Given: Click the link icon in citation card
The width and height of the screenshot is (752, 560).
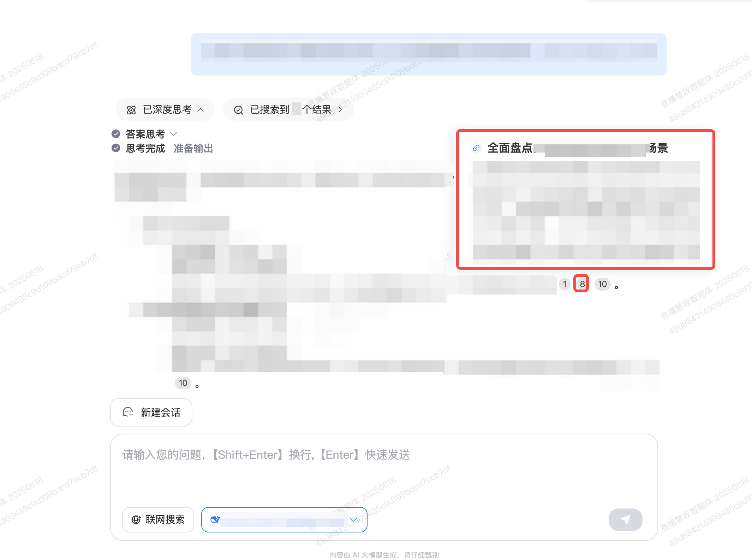Looking at the screenshot, I should (x=476, y=148).
